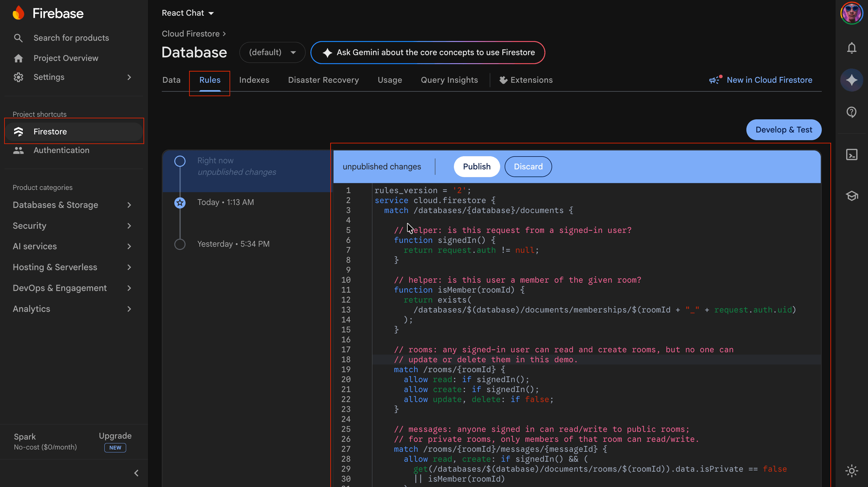Click 'allow update, delete: if false' line

coord(478,400)
